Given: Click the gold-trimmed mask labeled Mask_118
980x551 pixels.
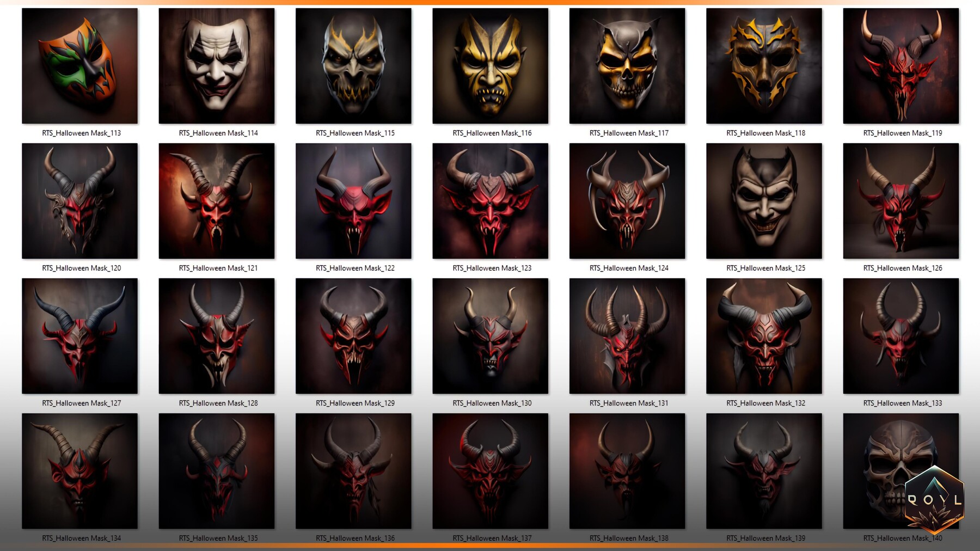Looking at the screenshot, I should 763,66.
